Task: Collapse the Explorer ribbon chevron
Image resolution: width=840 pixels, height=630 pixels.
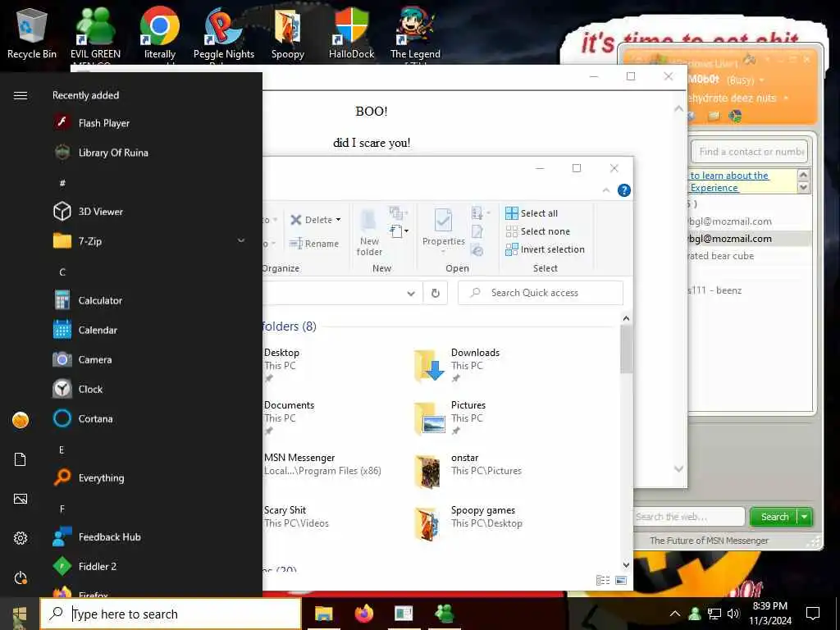Action: point(606,190)
